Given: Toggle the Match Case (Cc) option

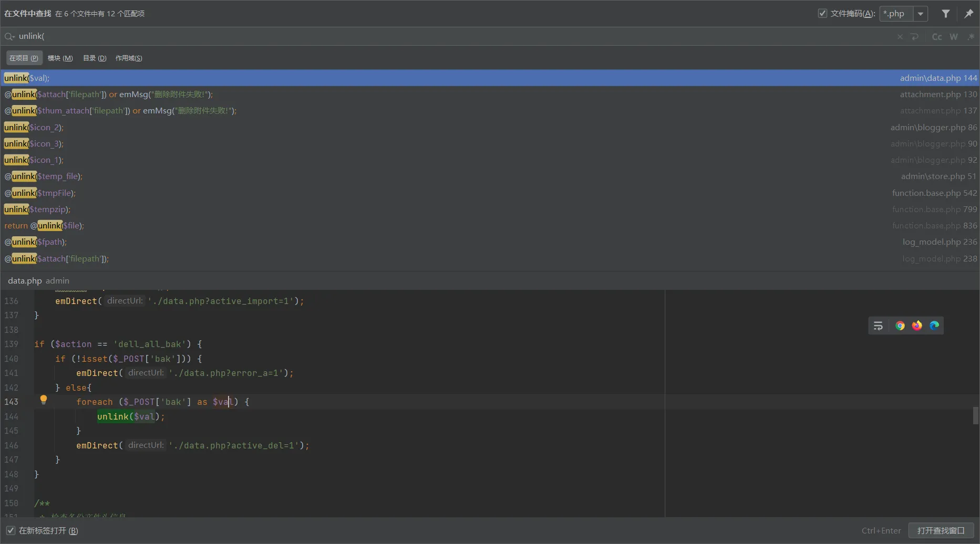Looking at the screenshot, I should coord(936,37).
